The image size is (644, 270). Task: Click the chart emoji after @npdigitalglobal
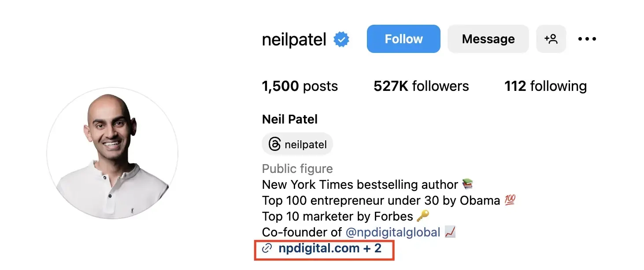[x=450, y=232]
